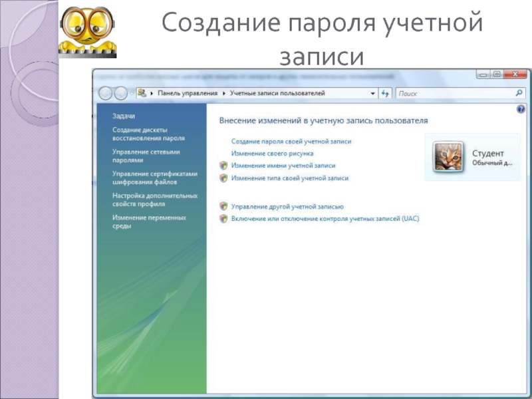Viewport: 532px width, 399px height.
Task: Click the user accounts icon in address bar
Action: (x=142, y=93)
